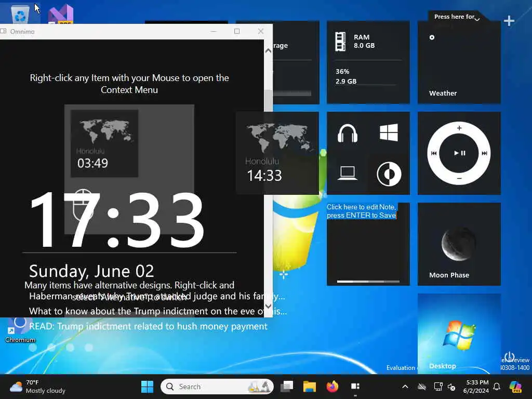Click the muted volume tray icon
The image size is (532, 399).
point(451,387)
